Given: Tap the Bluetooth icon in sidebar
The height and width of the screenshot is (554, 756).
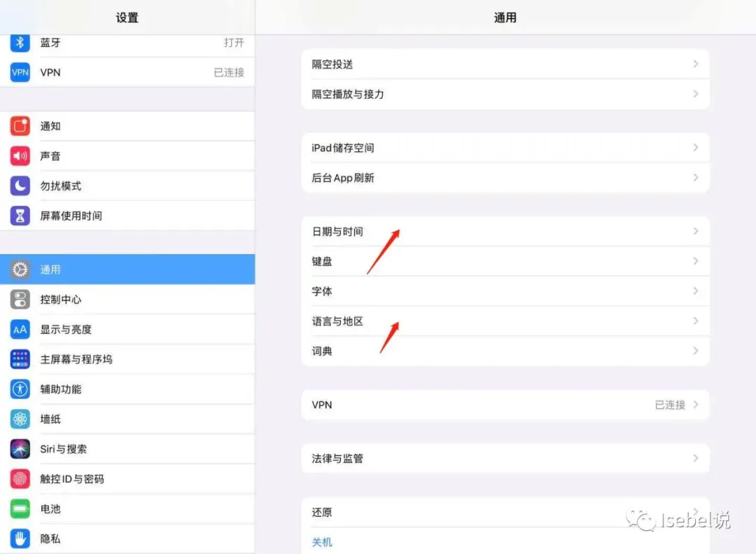Looking at the screenshot, I should click(x=20, y=43).
